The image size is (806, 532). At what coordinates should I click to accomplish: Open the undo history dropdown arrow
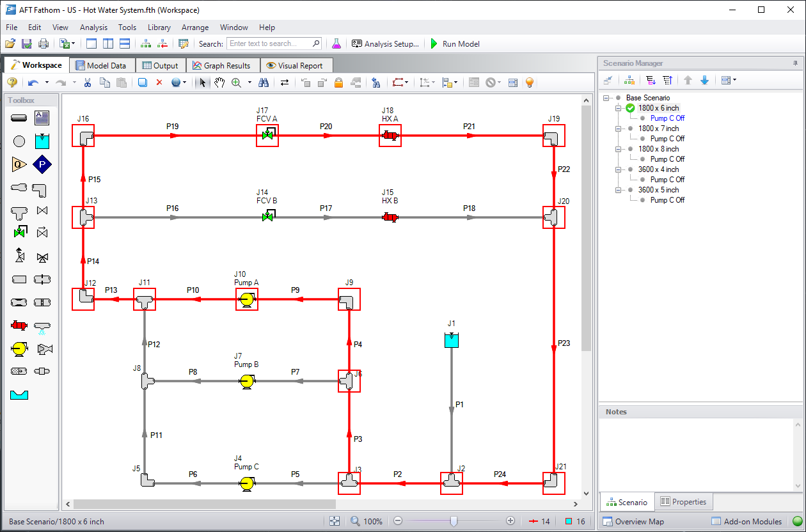(x=47, y=82)
